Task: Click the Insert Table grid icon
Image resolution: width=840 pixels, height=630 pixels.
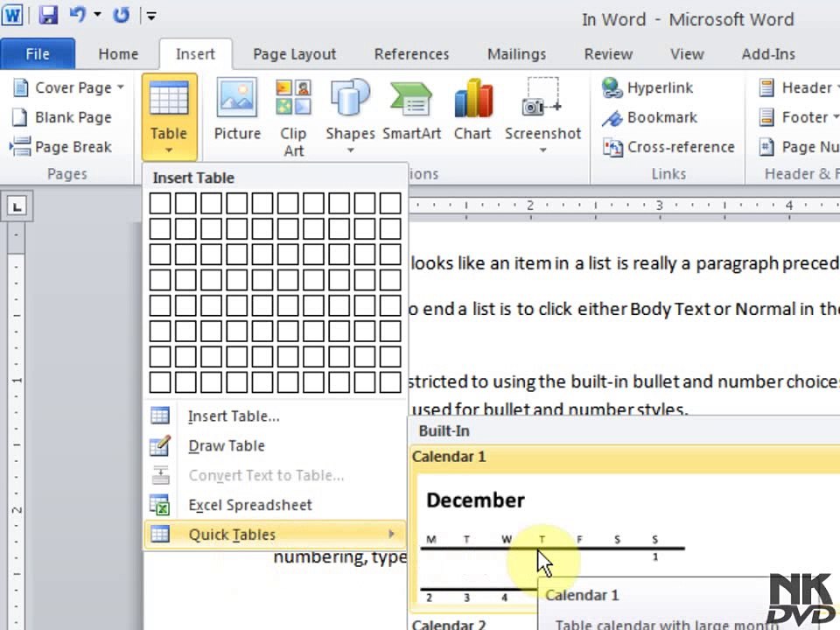Action: pos(160,416)
